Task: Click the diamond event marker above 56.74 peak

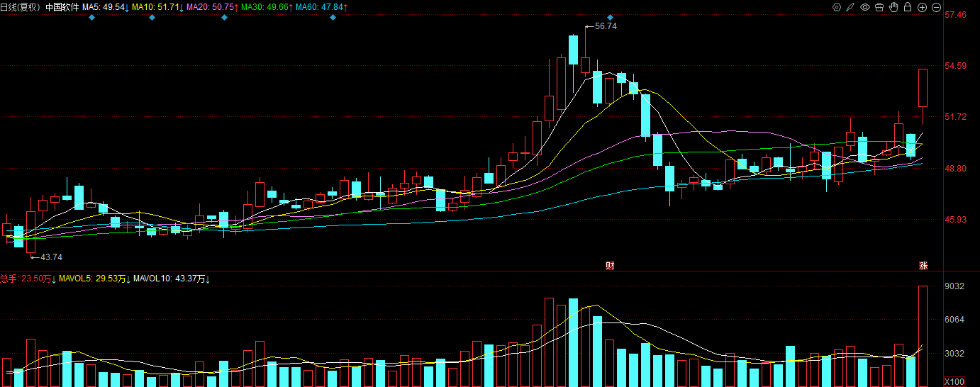Action: [x=610, y=17]
